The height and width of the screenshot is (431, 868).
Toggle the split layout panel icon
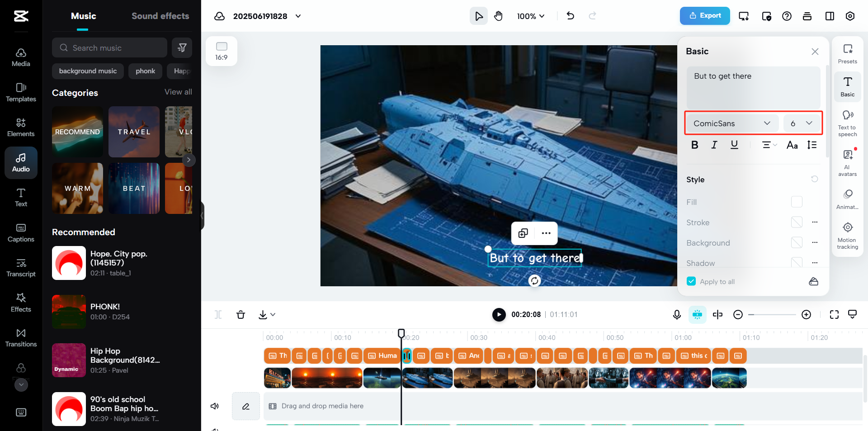pyautogui.click(x=830, y=16)
